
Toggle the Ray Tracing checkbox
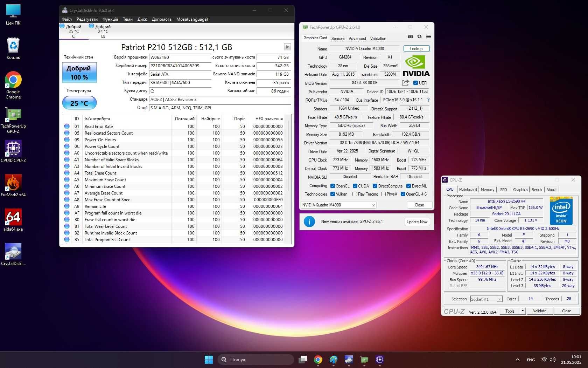355,194
